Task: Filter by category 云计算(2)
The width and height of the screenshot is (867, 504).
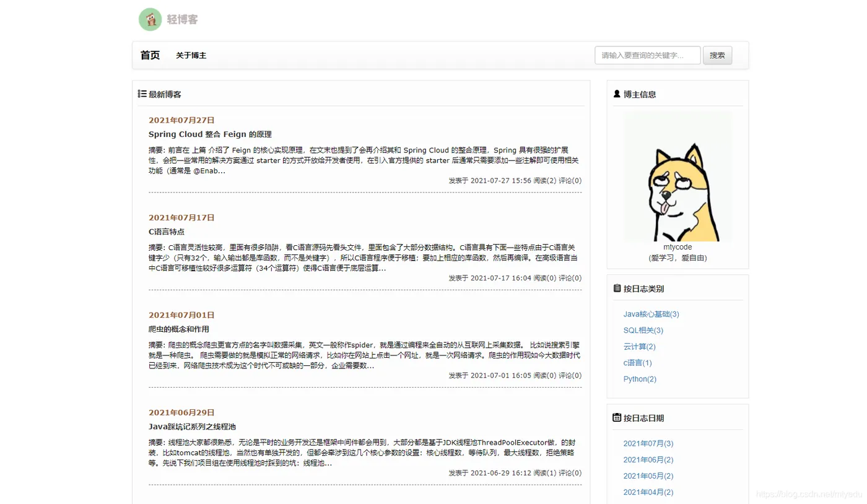Action: [639, 347]
